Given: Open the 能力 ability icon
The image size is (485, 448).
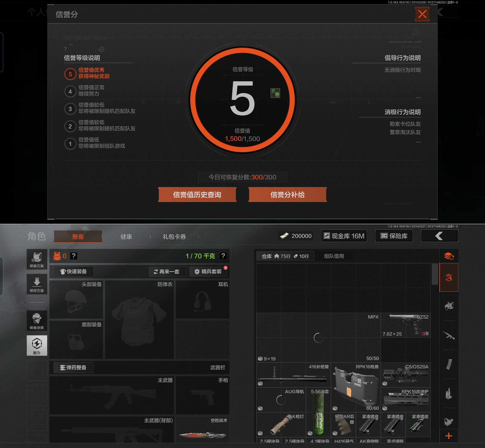Looking at the screenshot, I should click(37, 346).
